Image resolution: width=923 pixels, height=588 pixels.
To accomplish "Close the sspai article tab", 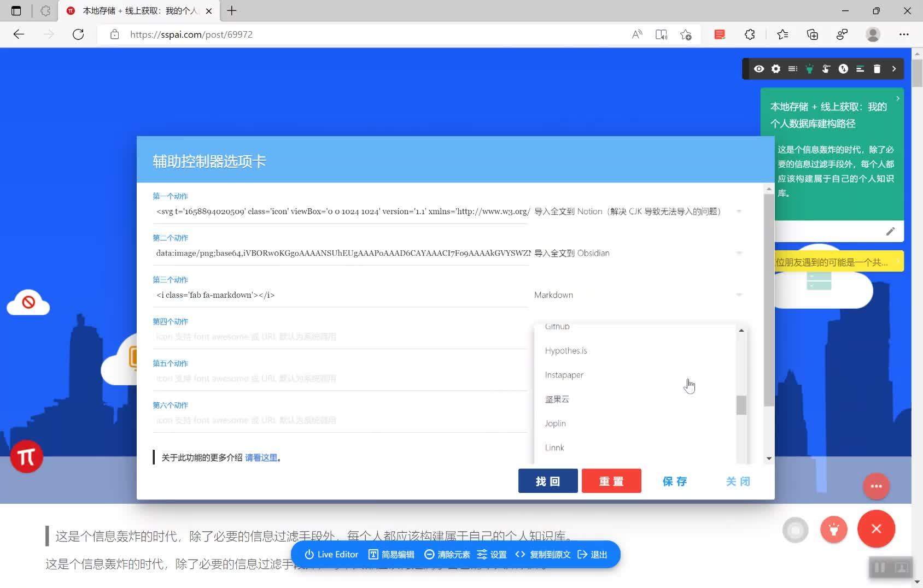I will point(208,10).
